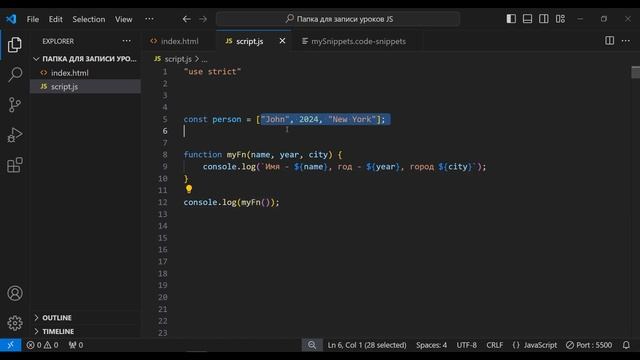
Task: Click the ports forwarded indicator showing 0
Action: coord(76,345)
